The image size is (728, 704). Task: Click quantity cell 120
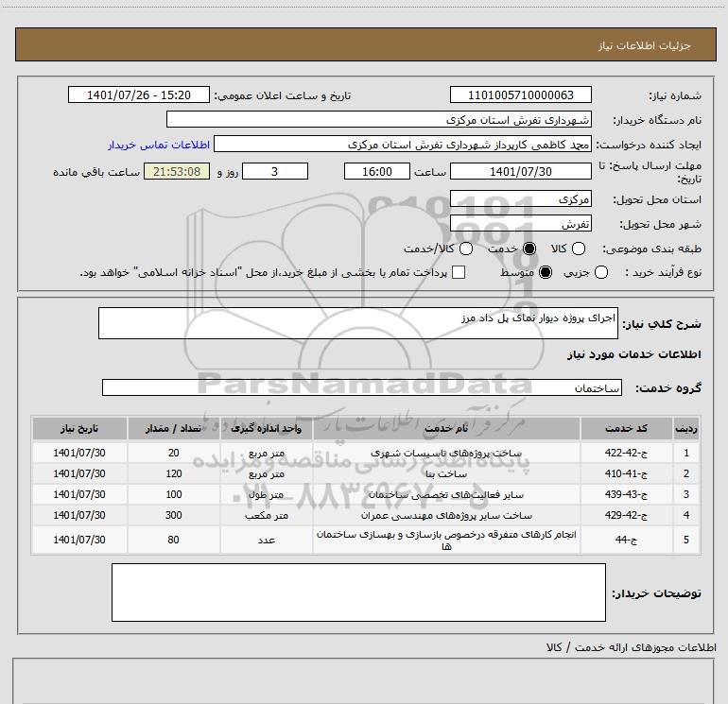point(173,473)
